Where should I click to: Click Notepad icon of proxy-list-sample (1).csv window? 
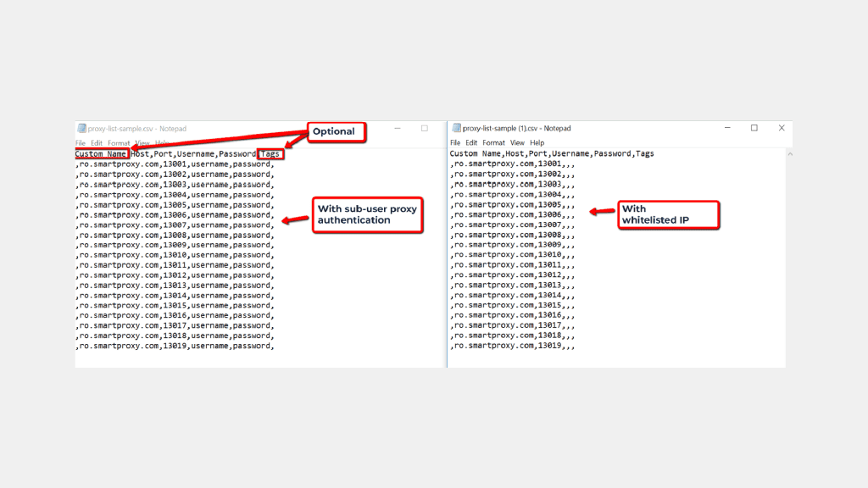point(456,128)
